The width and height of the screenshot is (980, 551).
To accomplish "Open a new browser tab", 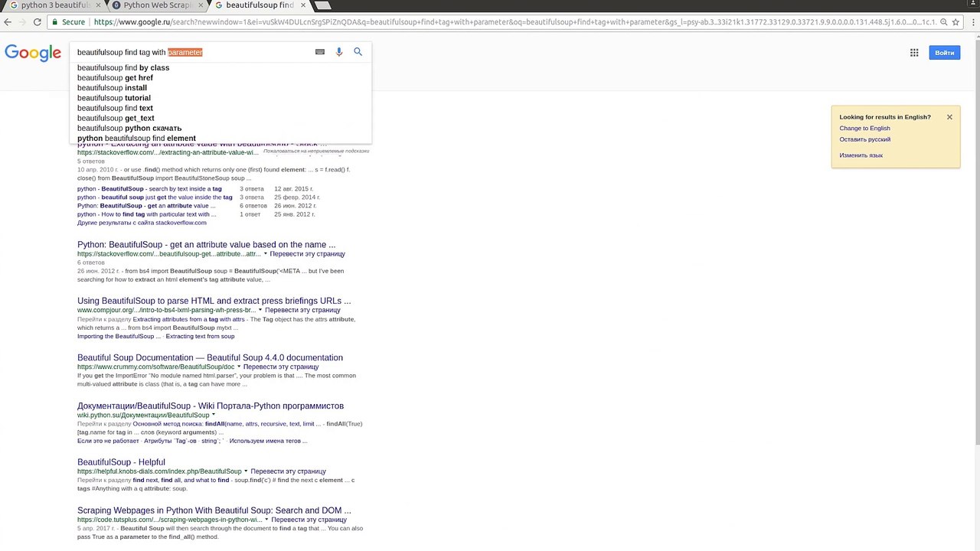I will click(322, 5).
